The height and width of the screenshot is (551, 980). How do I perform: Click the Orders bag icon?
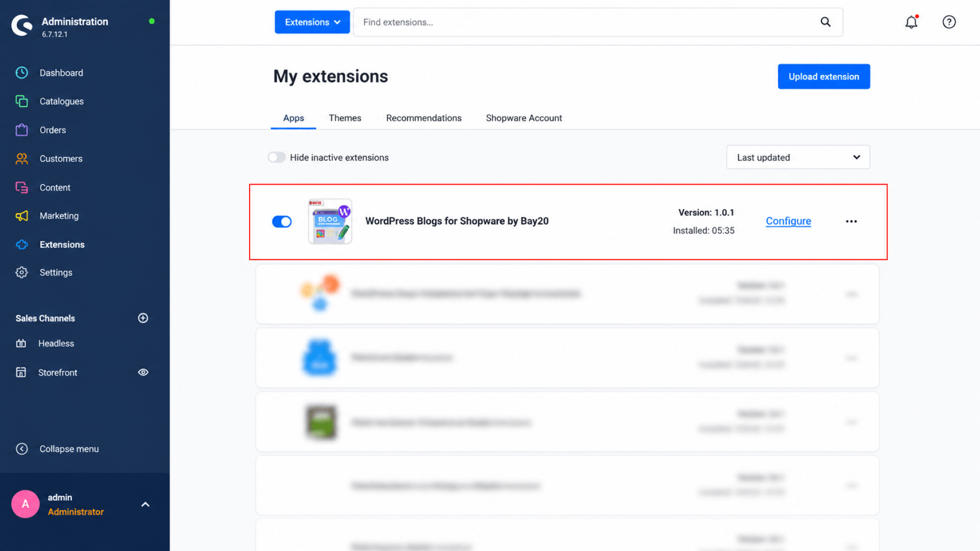click(21, 130)
